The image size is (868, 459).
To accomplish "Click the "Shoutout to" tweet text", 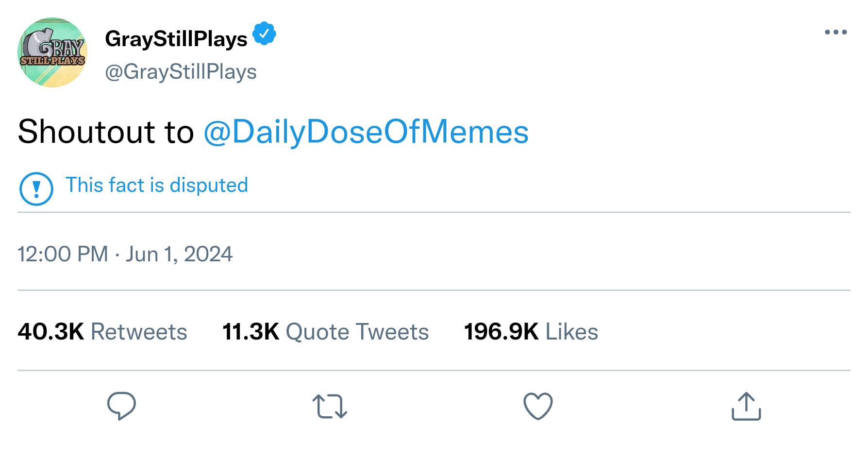I will pos(106,132).
